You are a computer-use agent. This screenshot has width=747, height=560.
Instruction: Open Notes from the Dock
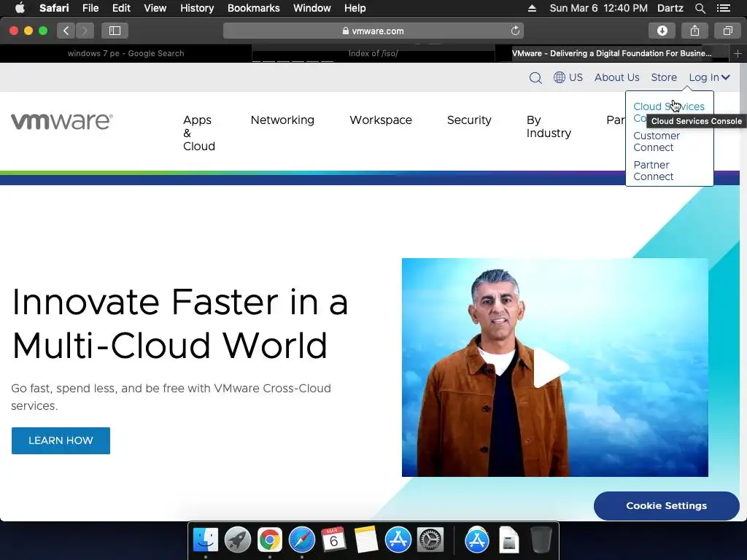[366, 540]
